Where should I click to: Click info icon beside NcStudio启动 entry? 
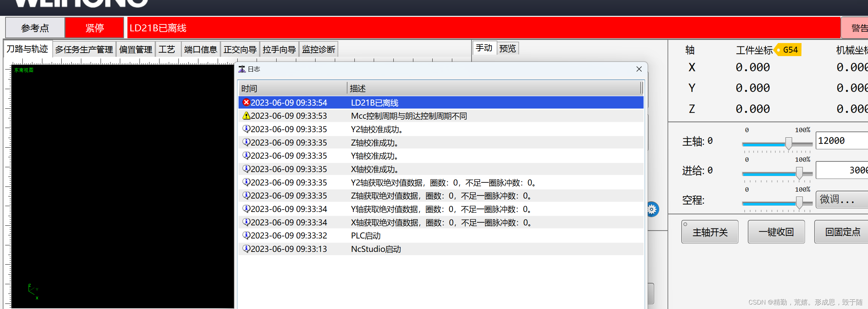pyautogui.click(x=246, y=249)
